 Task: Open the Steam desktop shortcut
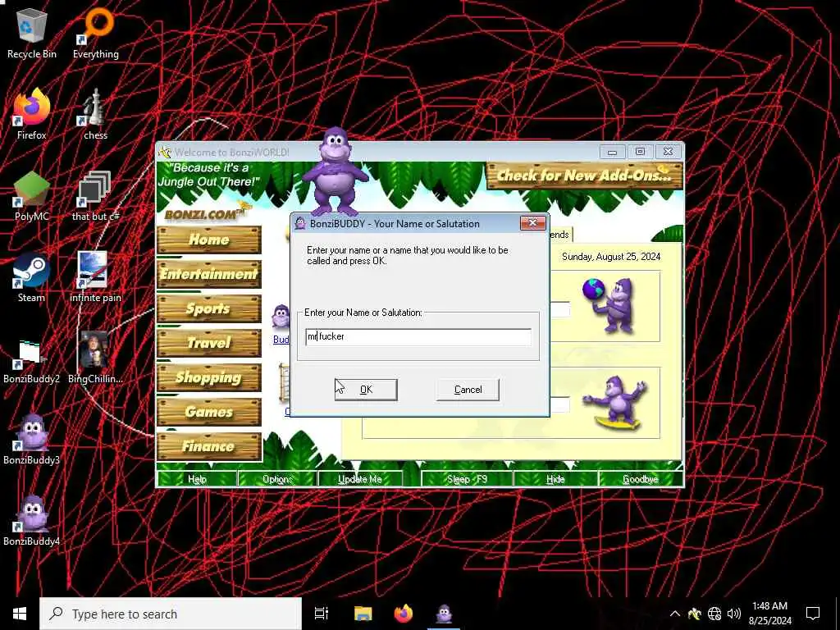click(x=32, y=277)
